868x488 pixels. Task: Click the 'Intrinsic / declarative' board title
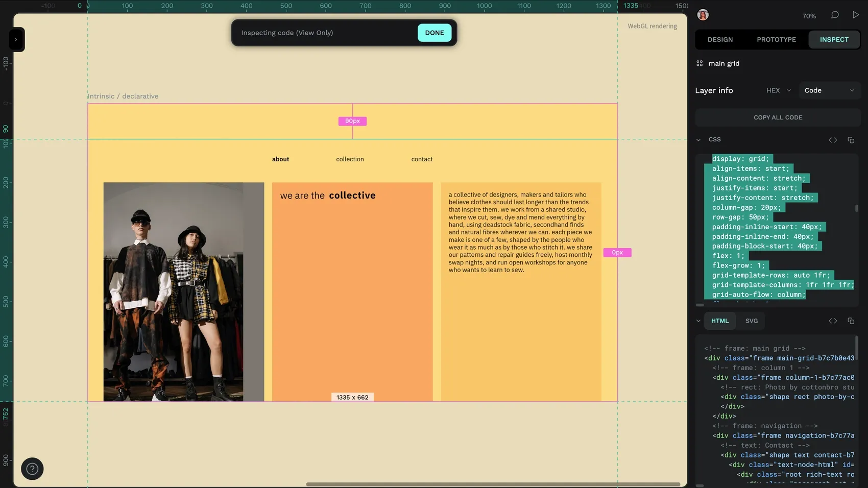[123, 96]
